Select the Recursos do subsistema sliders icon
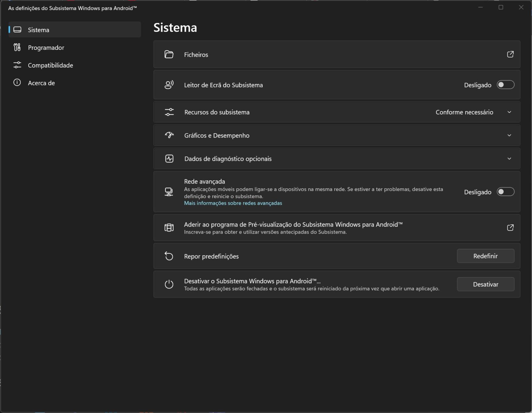The width and height of the screenshot is (532, 413). [169, 112]
